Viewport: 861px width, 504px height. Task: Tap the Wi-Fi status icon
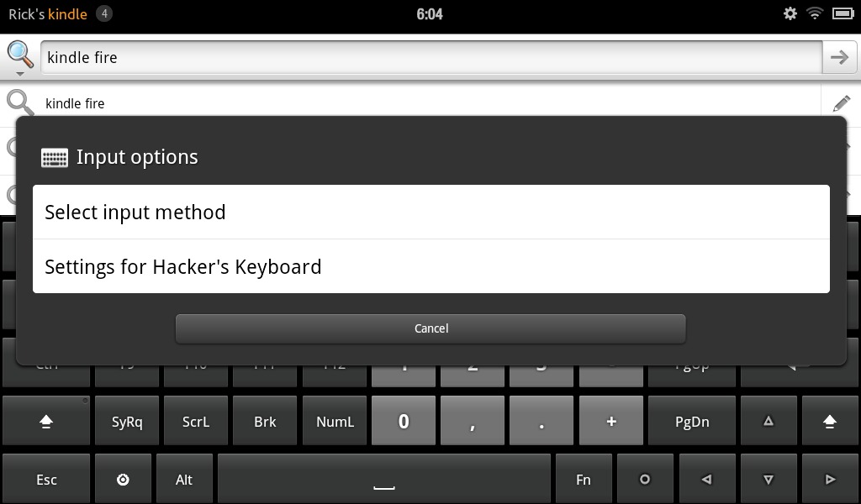click(x=815, y=13)
